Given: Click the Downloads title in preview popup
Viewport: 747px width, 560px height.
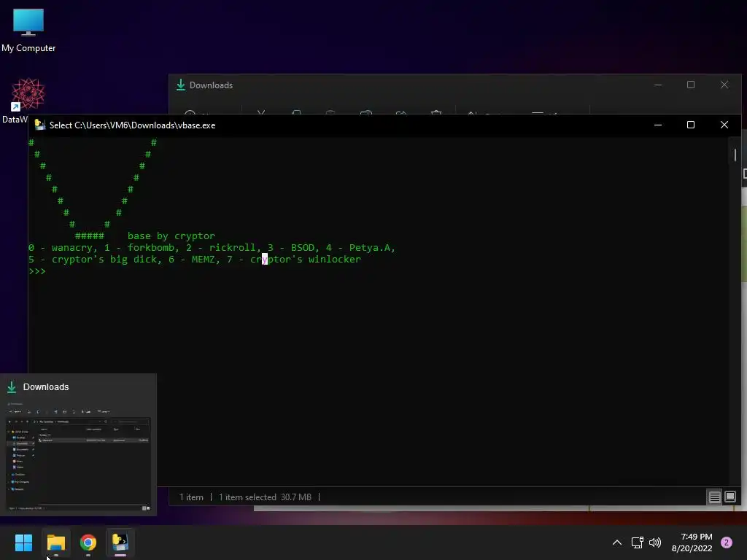Looking at the screenshot, I should tap(46, 387).
